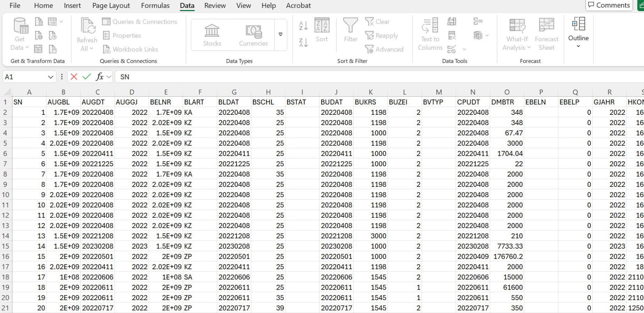Open Existing Connections icon
This screenshot has height=313, width=644.
53,49
